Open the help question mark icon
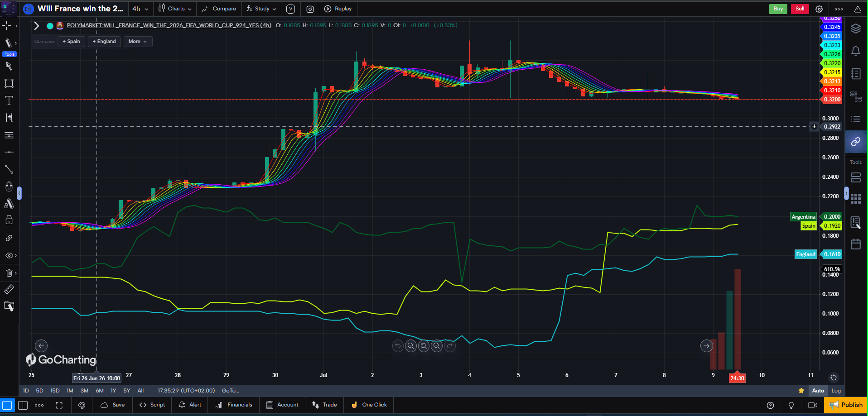Image resolution: width=868 pixels, height=416 pixels. [x=770, y=405]
